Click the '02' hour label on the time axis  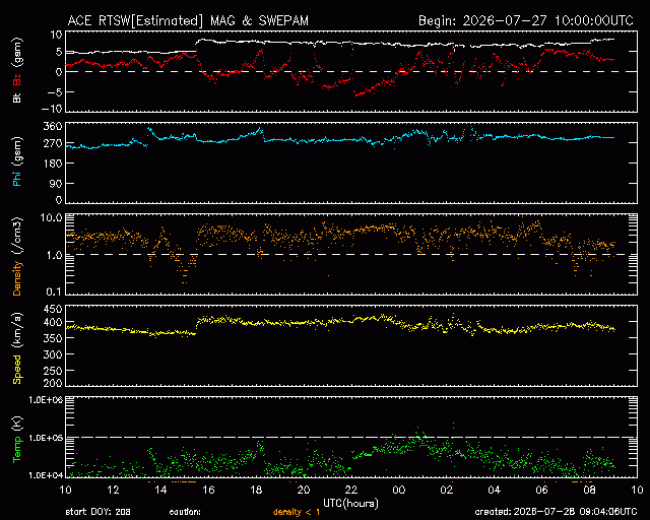pos(446,490)
